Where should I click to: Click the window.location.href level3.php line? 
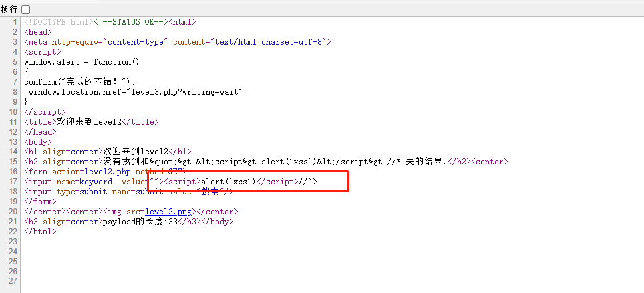138,92
